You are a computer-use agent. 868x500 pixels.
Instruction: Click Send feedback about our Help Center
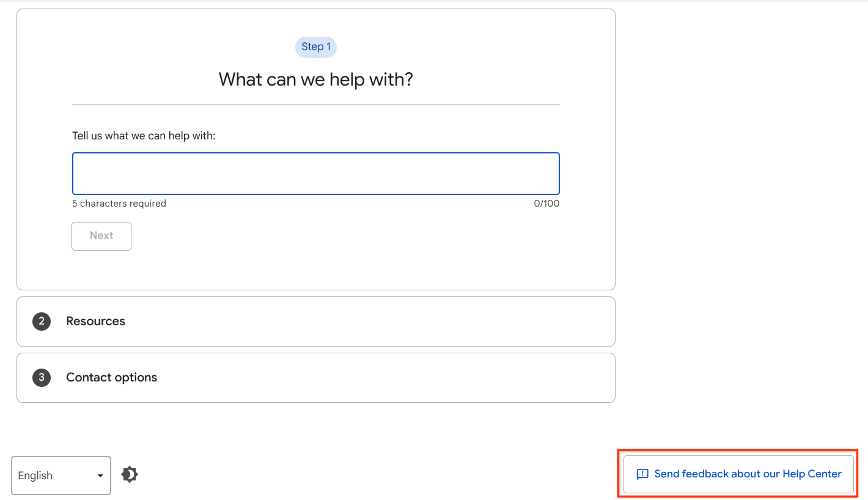737,474
